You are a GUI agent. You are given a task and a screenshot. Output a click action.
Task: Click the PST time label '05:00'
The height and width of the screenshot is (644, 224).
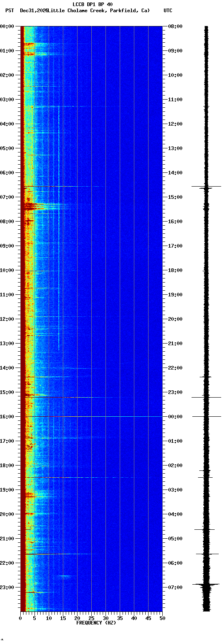[7, 148]
